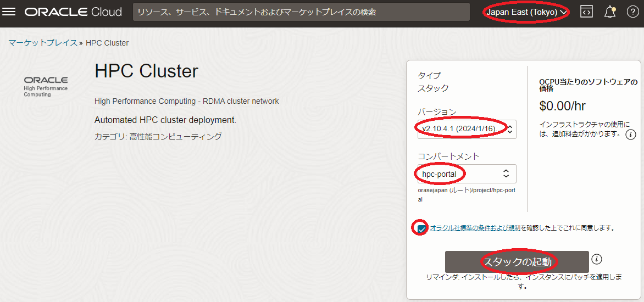Tick the Oracle terms agreement checkbox
The image size is (644, 302).
pos(421,228)
